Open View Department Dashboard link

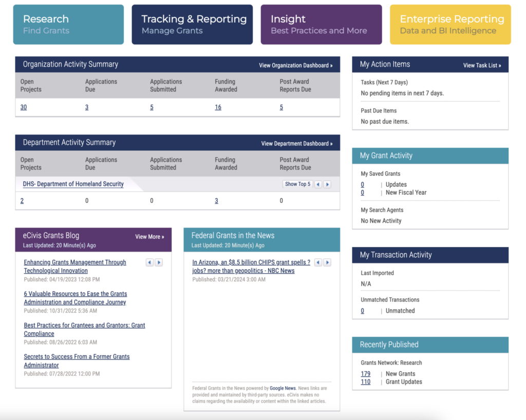tap(296, 144)
